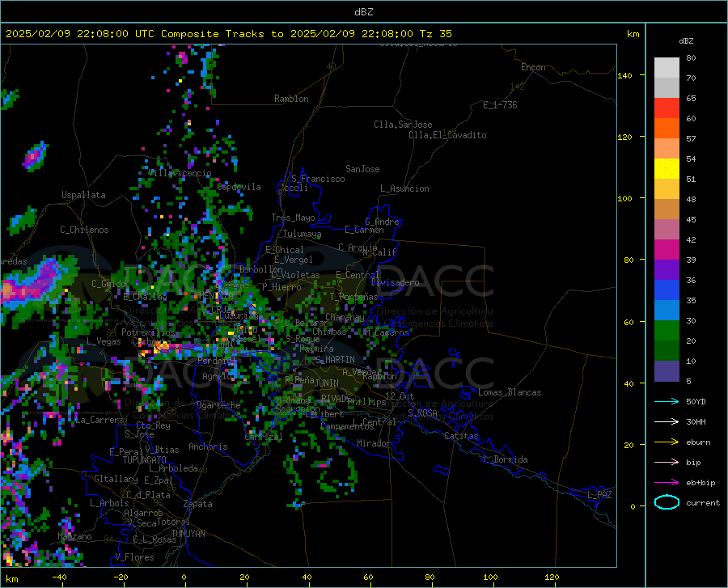The height and width of the screenshot is (588, 728).
Task: Click the 'Manzano' place label
Action: pyautogui.click(x=74, y=536)
